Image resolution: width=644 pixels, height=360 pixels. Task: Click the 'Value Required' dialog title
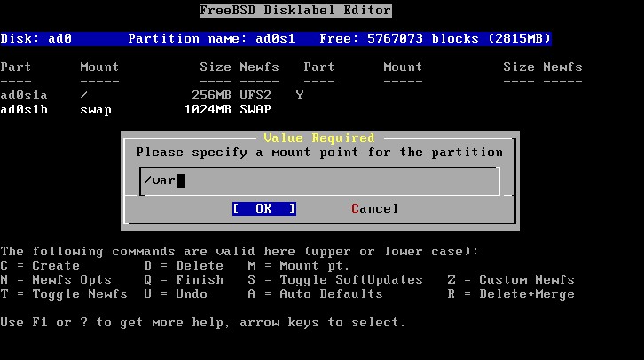click(x=319, y=138)
